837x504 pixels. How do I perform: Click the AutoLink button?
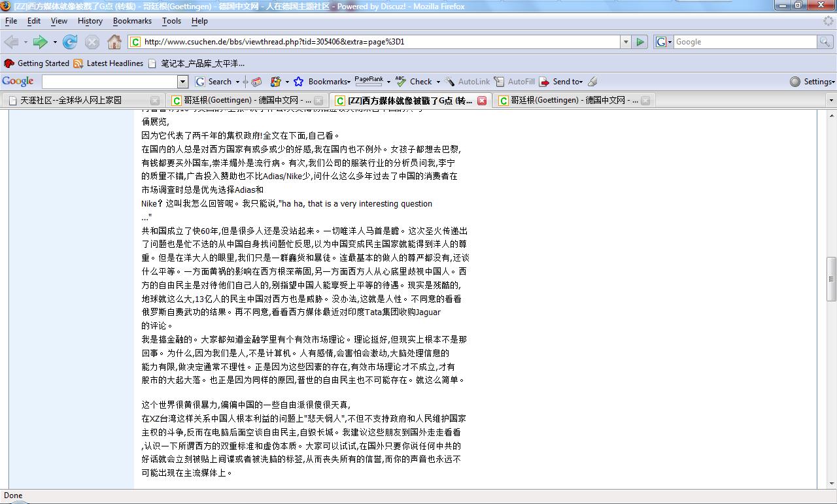(468, 82)
